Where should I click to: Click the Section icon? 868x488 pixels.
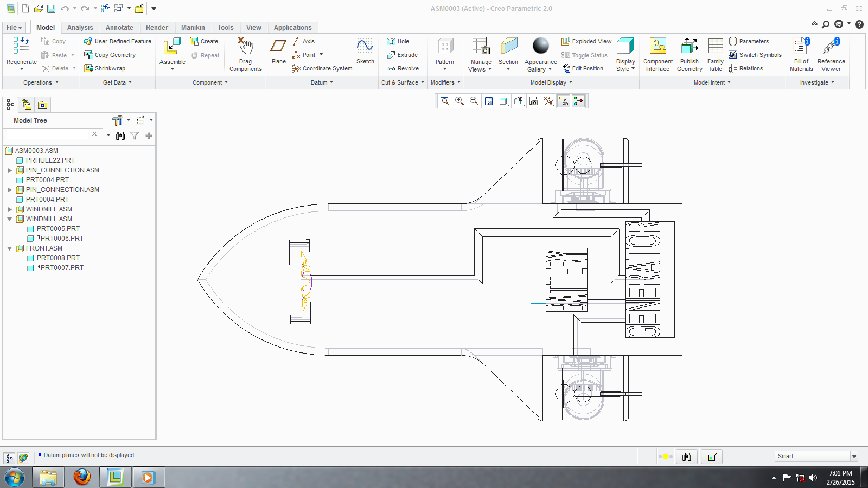coord(509,47)
